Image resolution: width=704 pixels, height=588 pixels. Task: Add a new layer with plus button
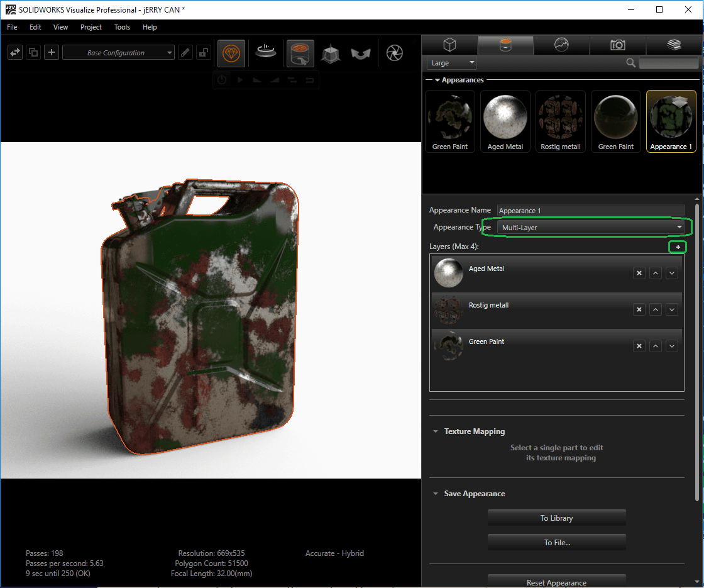(x=678, y=248)
